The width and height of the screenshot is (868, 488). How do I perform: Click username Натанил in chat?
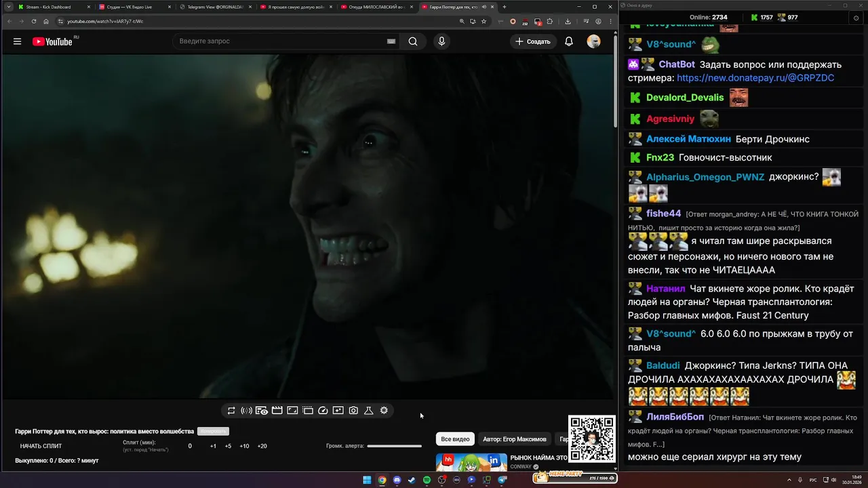(x=666, y=289)
